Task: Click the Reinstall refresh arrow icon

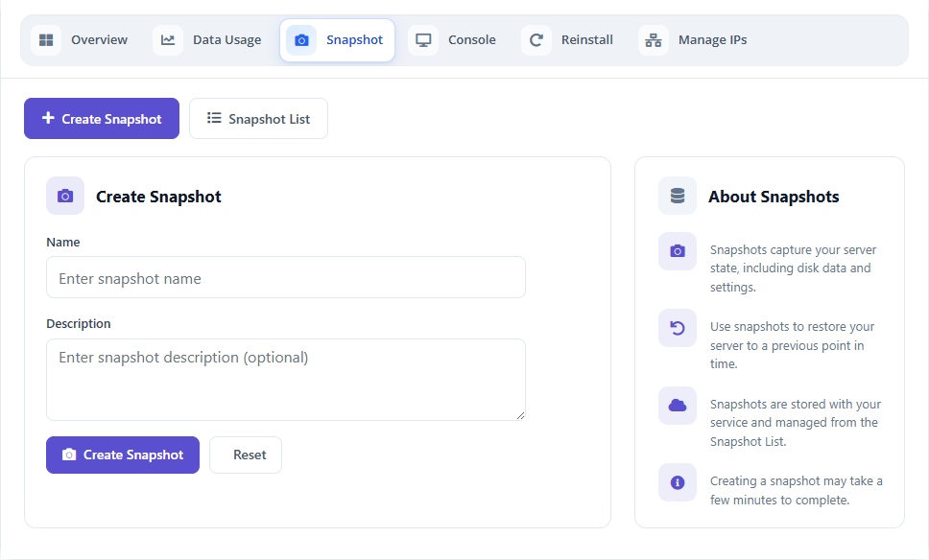Action: pos(536,40)
